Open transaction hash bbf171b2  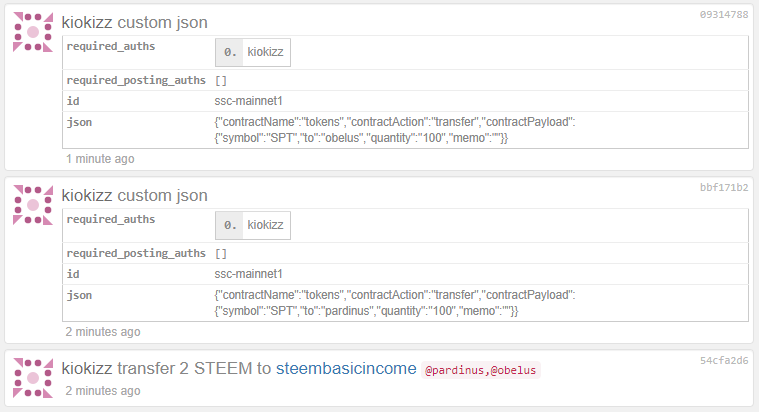click(725, 187)
